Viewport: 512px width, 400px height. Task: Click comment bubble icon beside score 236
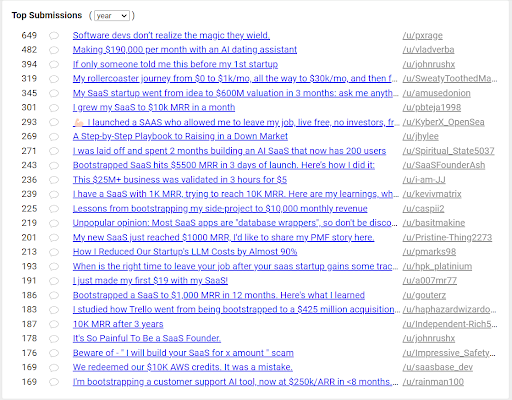click(54, 180)
